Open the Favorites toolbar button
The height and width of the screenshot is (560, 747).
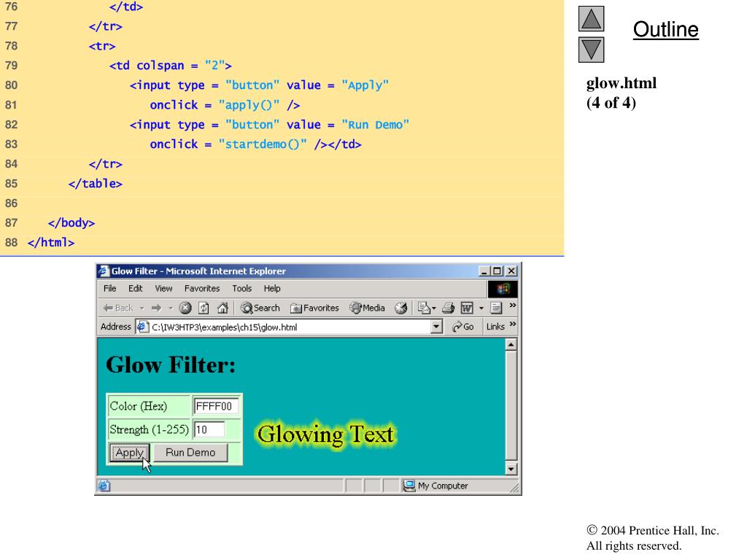(314, 308)
